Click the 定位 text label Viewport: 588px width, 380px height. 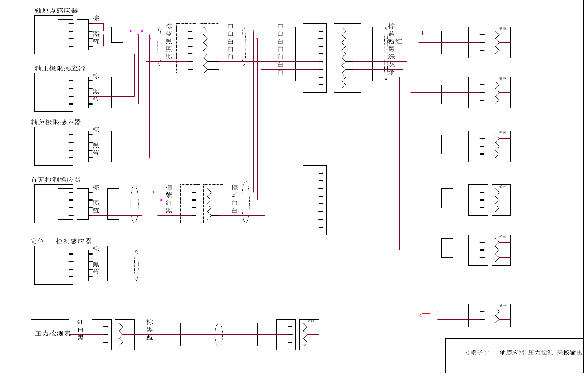[38, 241]
